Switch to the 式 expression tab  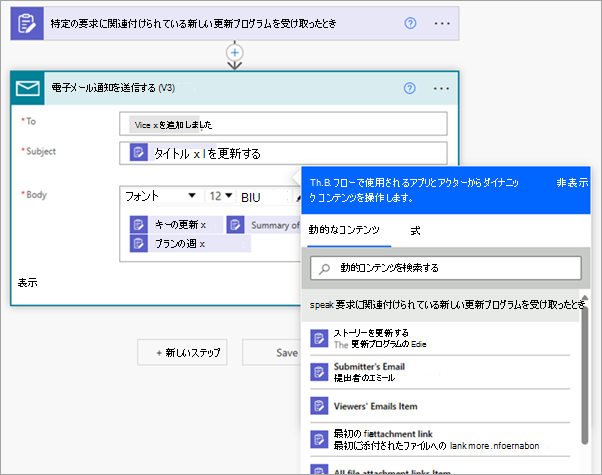click(x=415, y=230)
